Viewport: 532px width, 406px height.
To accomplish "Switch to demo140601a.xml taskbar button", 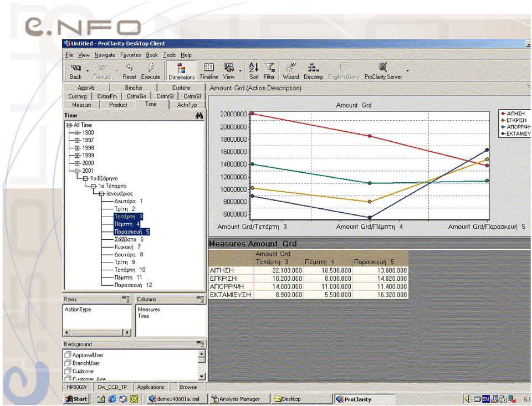I will pos(177,399).
